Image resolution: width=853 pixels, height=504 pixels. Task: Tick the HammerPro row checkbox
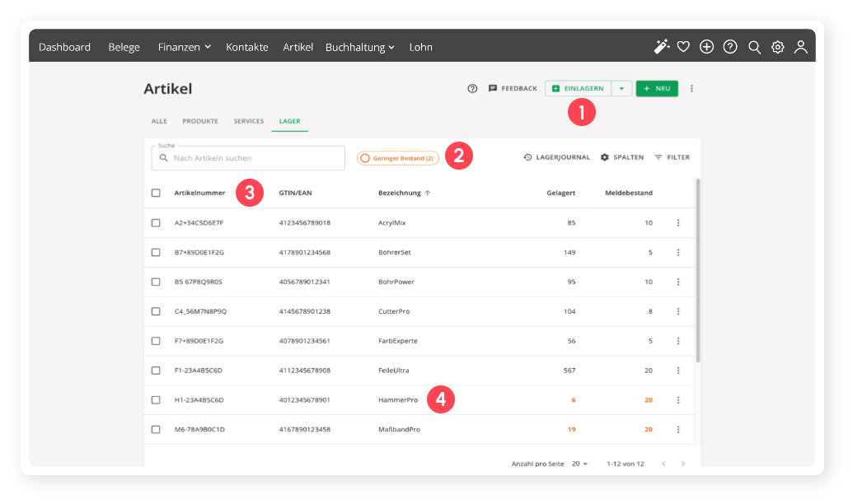pyautogui.click(x=156, y=400)
